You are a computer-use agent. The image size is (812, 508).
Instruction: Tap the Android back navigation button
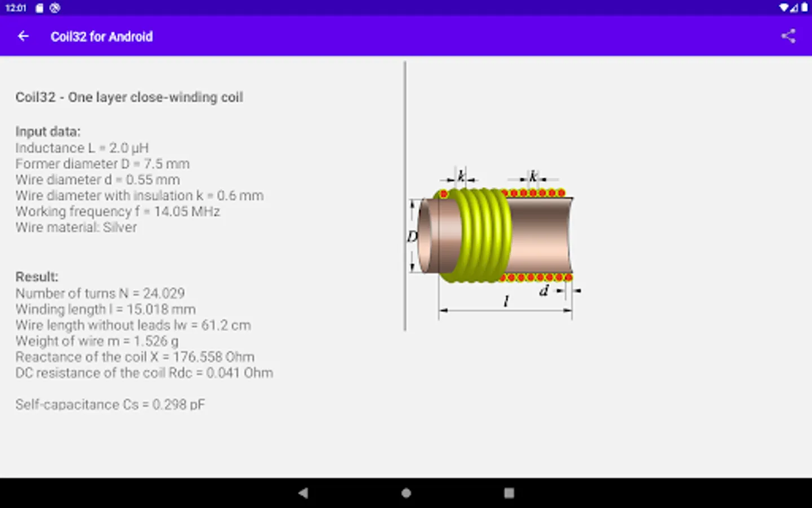(303, 493)
